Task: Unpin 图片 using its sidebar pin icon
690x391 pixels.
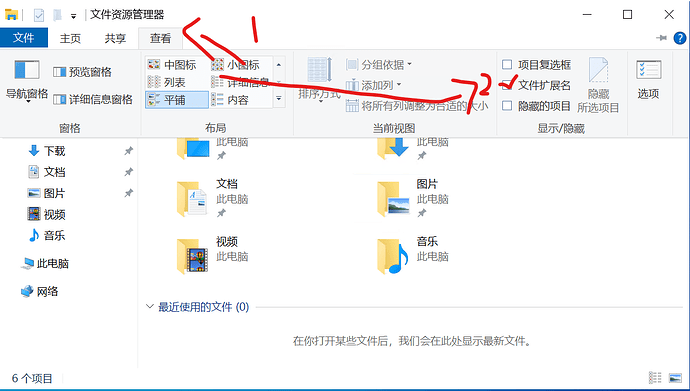Action: point(128,193)
